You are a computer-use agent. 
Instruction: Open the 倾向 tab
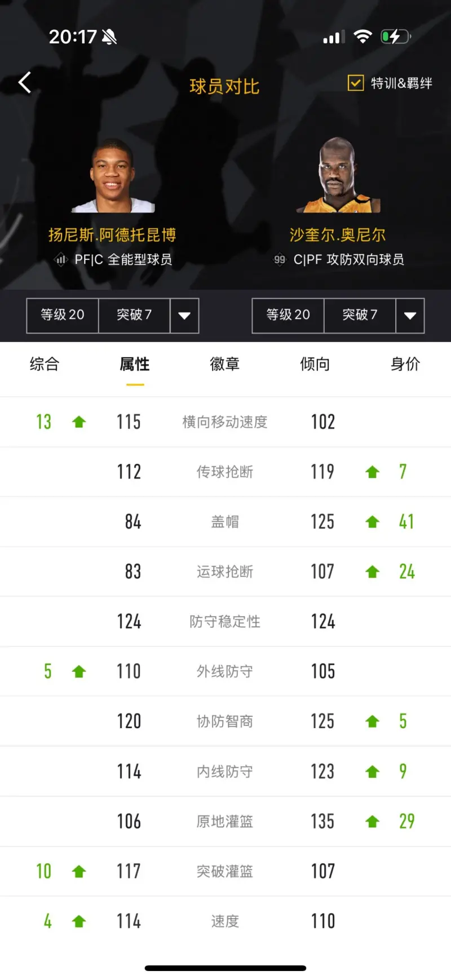point(315,364)
